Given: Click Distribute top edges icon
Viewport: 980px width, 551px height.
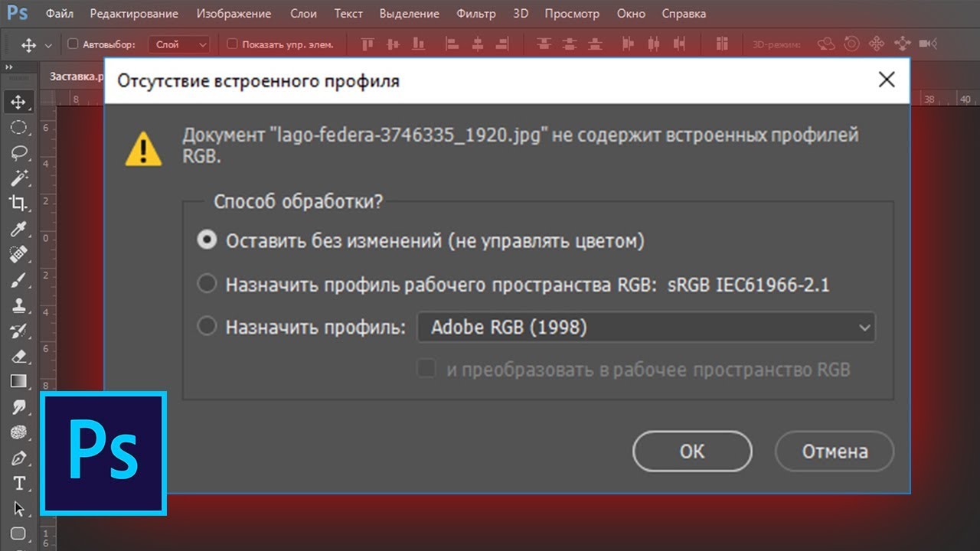Looking at the screenshot, I should pos(543,44).
